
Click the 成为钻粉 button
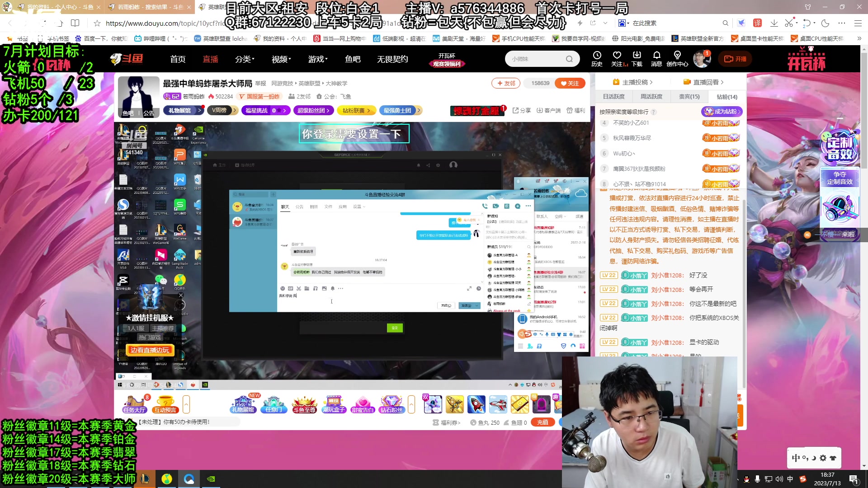click(x=722, y=111)
